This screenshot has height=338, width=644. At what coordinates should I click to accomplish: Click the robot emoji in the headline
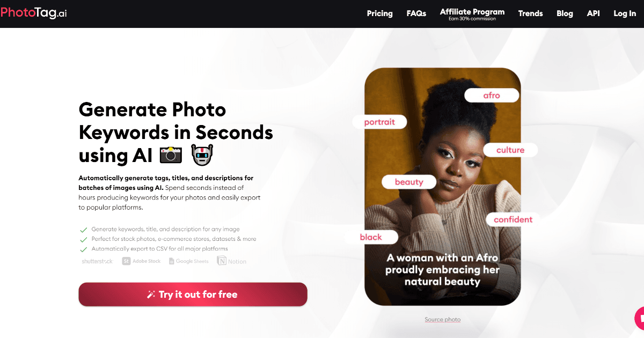pos(202,156)
